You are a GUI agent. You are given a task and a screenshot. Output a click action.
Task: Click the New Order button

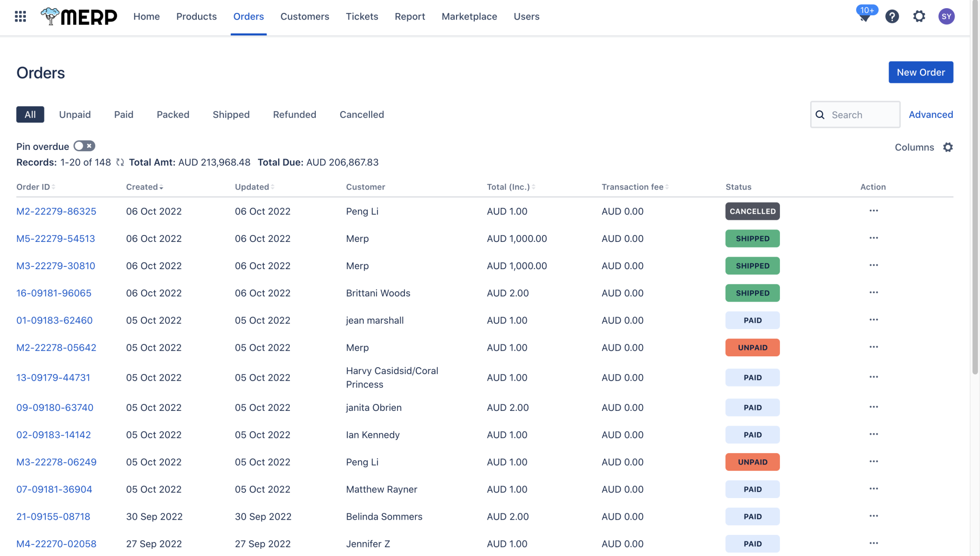[x=921, y=72]
